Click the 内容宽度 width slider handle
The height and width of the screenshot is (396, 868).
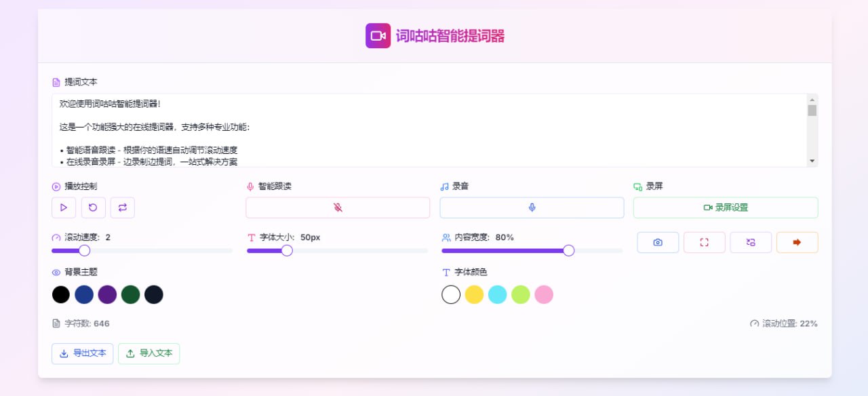coord(569,251)
